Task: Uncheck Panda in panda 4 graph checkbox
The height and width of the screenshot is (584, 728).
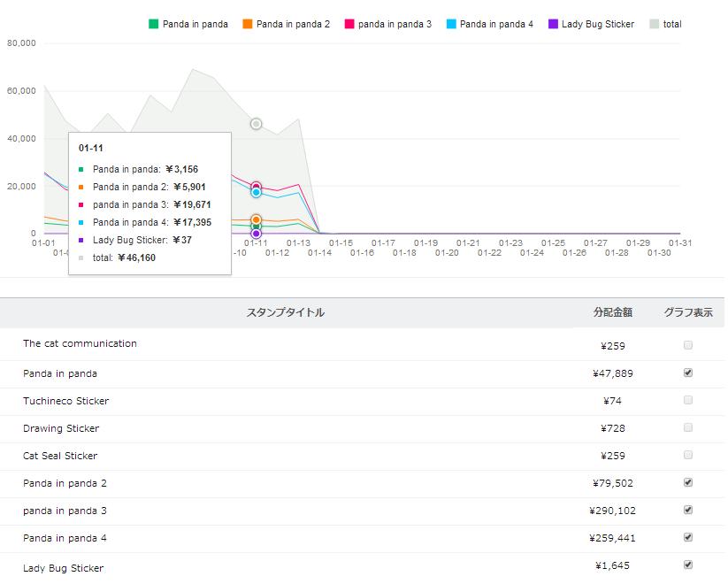Action: [688, 537]
